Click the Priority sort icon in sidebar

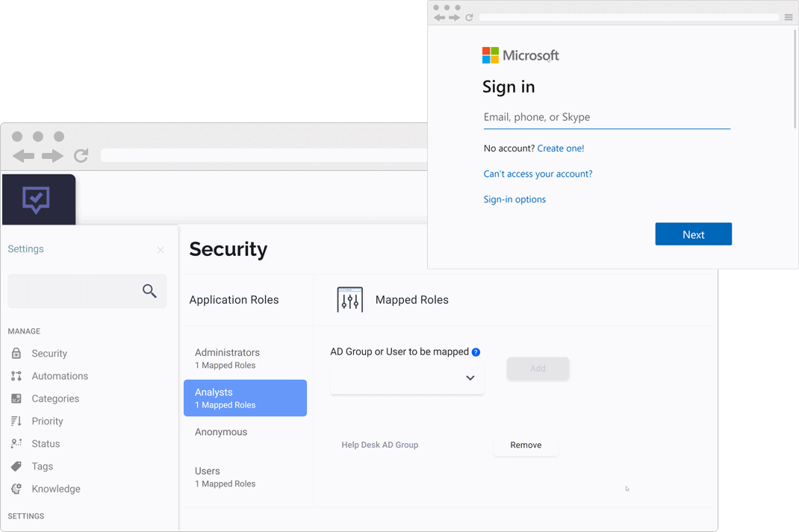tap(16, 421)
